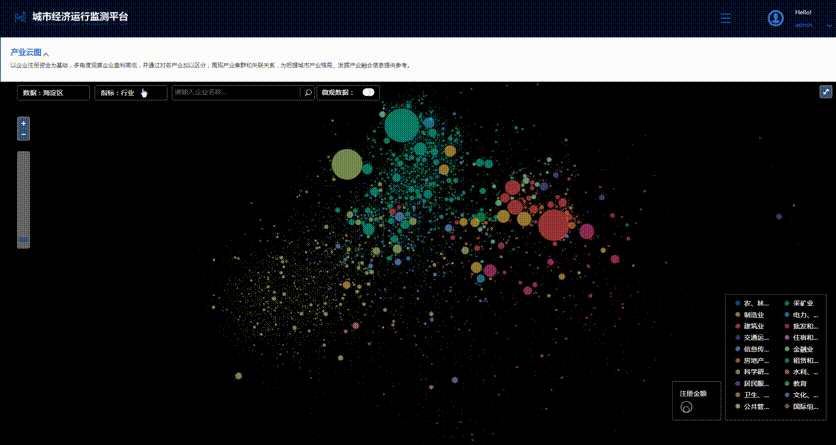Click the user avatar icon
The height and width of the screenshot is (445, 836).
775,18
